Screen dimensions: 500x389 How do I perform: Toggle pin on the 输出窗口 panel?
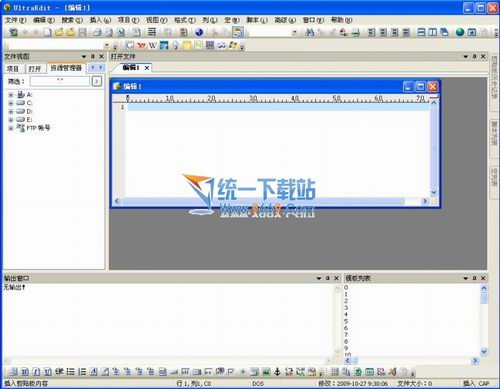point(327,278)
